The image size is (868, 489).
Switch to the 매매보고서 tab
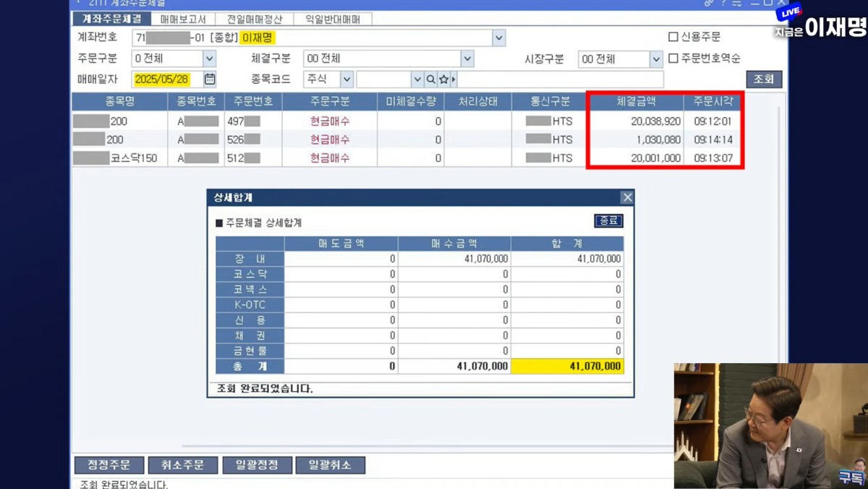(x=183, y=20)
